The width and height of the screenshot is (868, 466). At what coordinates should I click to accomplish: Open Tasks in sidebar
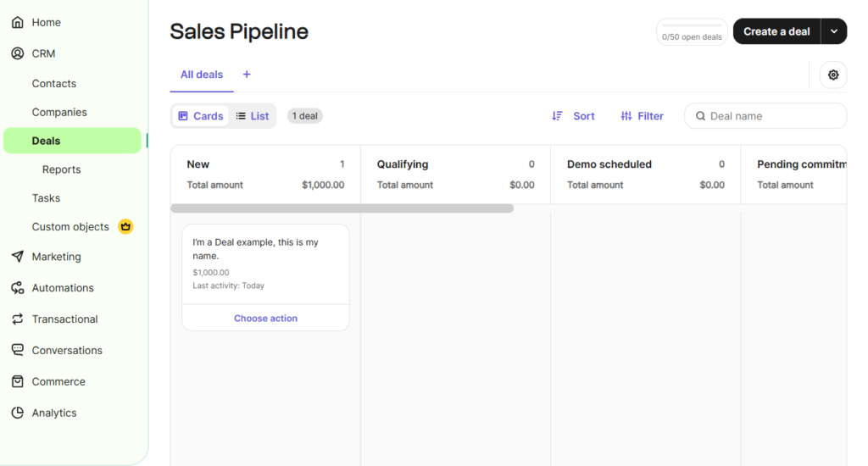46,198
